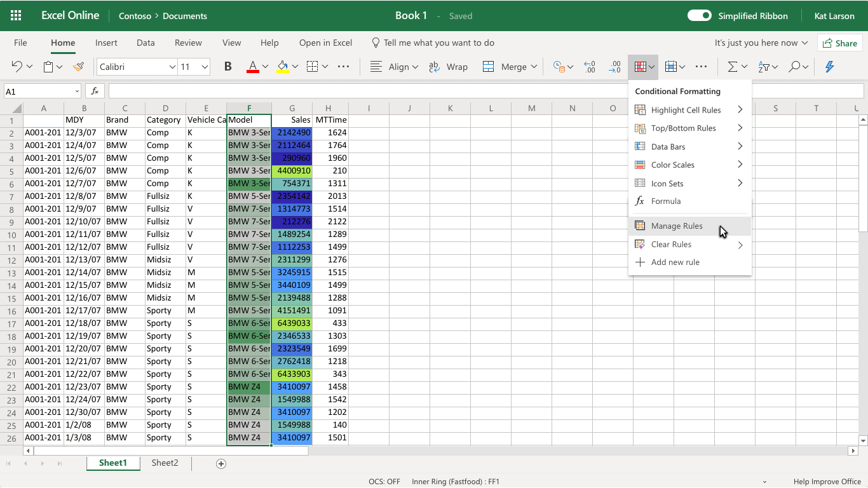Add a new sheet with plus icon
Viewport: 868px width, 488px height.
coord(221,464)
